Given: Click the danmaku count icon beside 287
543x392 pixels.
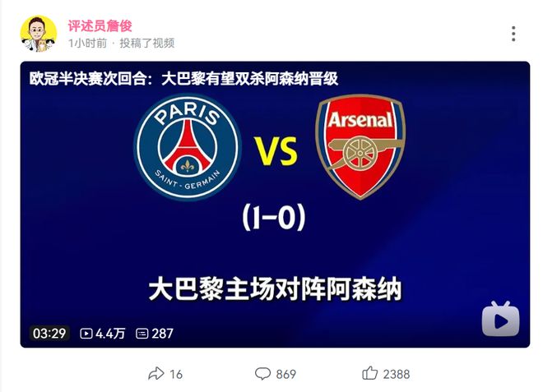Looking at the screenshot, I should 142,334.
